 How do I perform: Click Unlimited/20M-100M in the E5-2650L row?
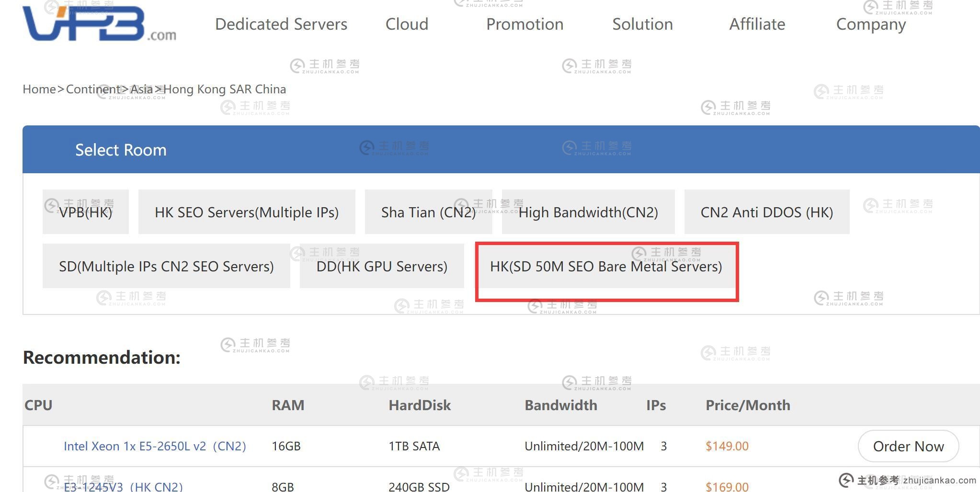pyautogui.click(x=584, y=446)
